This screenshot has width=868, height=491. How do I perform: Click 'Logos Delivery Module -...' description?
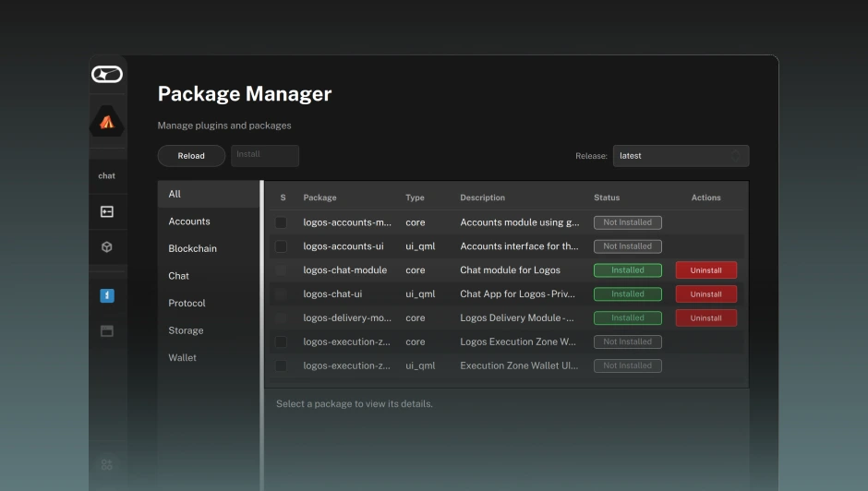pos(517,317)
